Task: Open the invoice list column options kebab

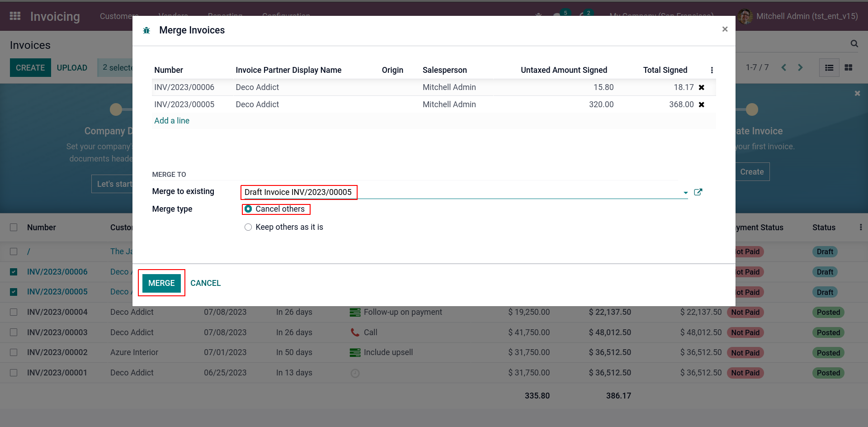Action: coord(860,227)
